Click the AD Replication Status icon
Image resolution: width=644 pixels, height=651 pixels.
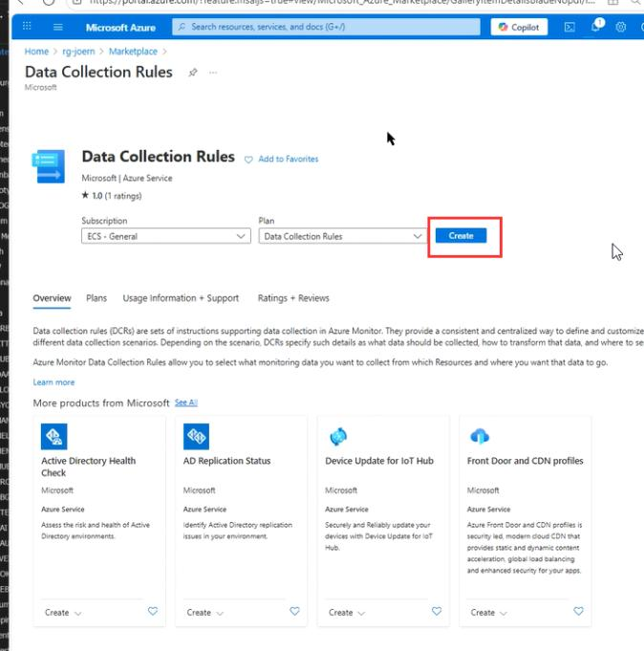[196, 436]
